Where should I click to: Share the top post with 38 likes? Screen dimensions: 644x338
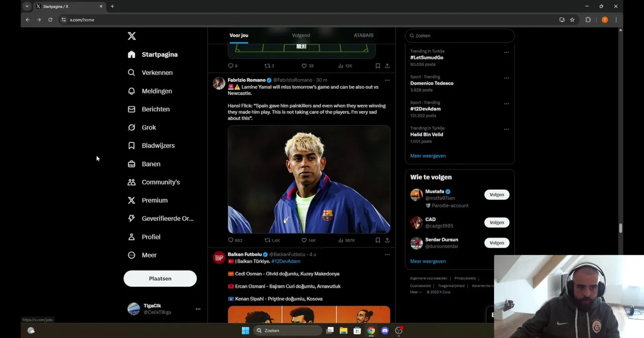(387, 66)
